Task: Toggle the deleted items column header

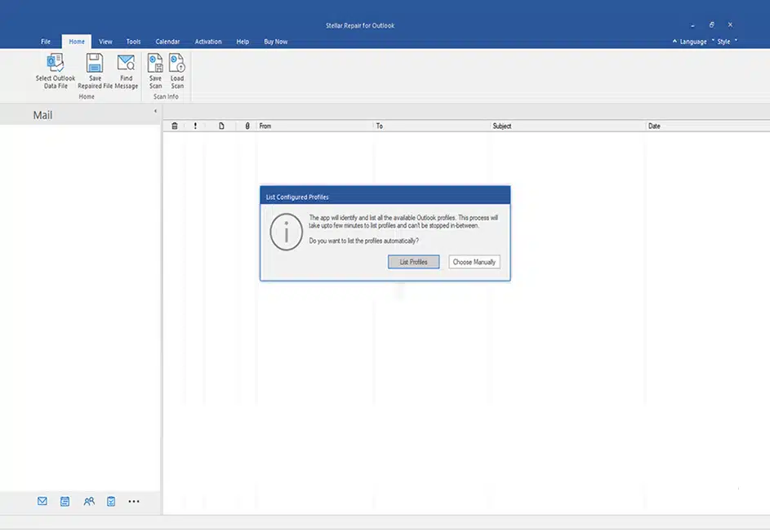Action: point(174,126)
